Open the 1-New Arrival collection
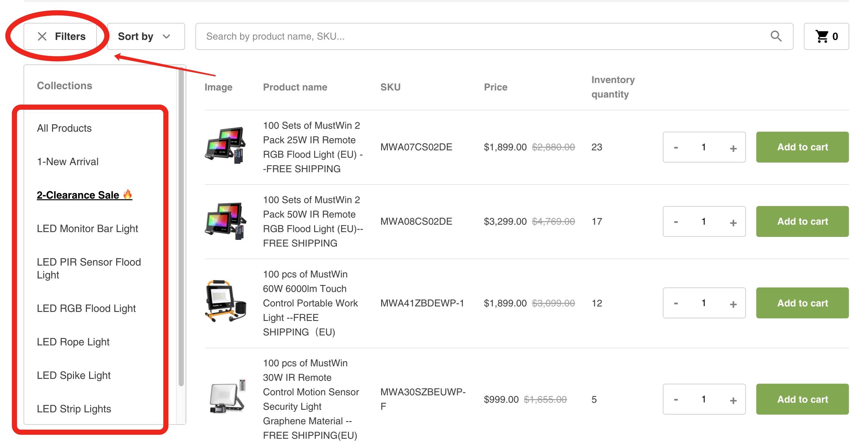868x441 pixels. pyautogui.click(x=68, y=162)
